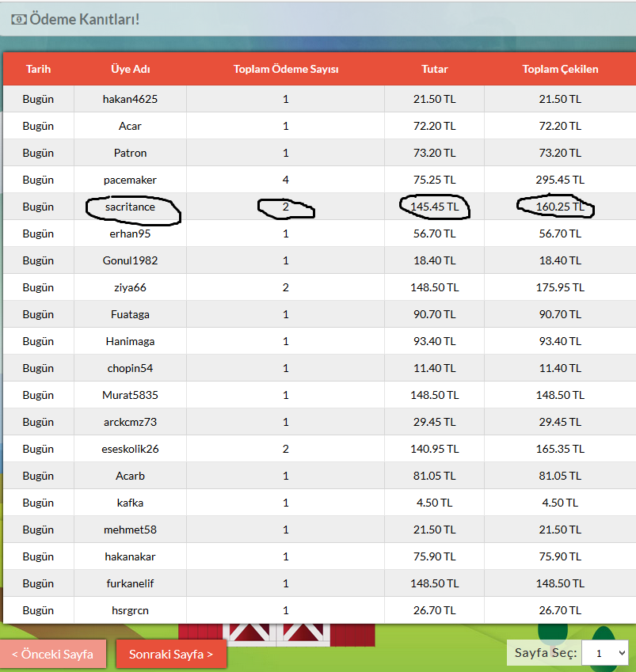Select member name mehmet58
Screen dimensions: 636x672
click(x=130, y=530)
